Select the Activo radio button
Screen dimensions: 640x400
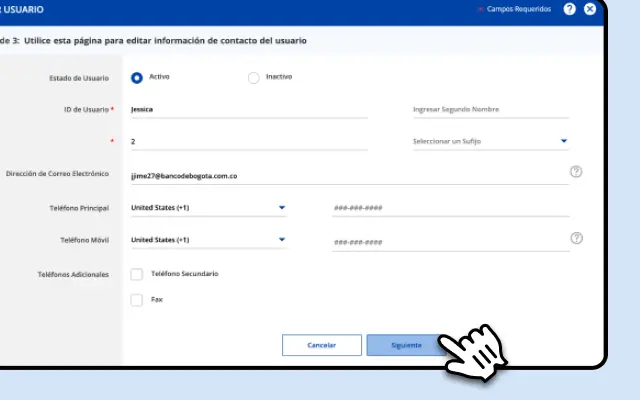click(137, 78)
